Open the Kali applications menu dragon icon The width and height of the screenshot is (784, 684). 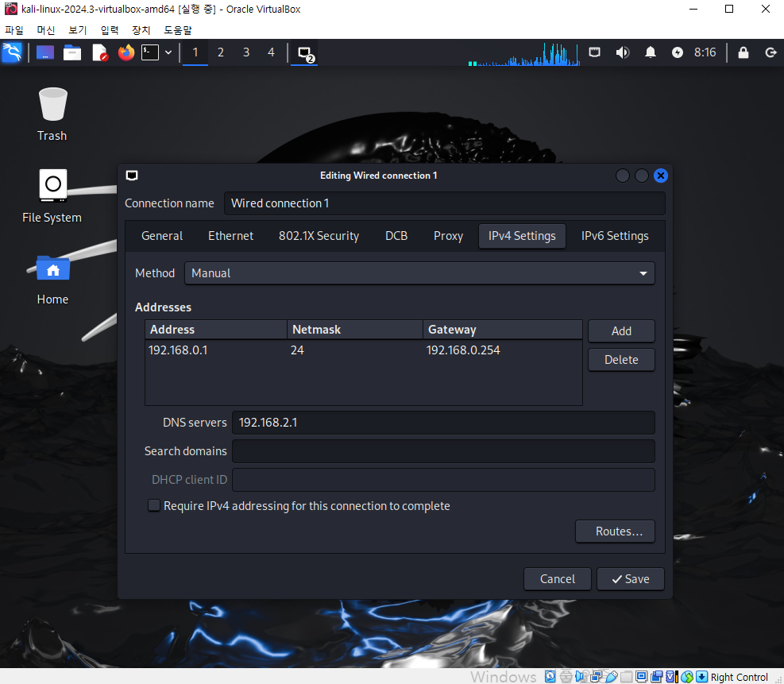pos(11,52)
